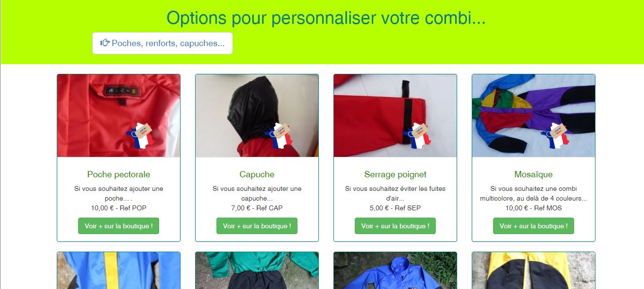Select the Mosaïque title
The image size is (644, 289).
pos(533,174)
